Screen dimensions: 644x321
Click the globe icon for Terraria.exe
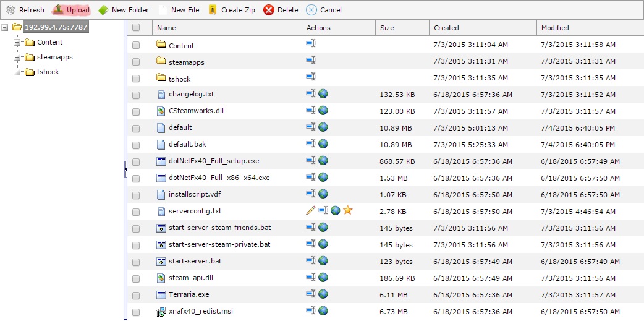click(x=323, y=294)
